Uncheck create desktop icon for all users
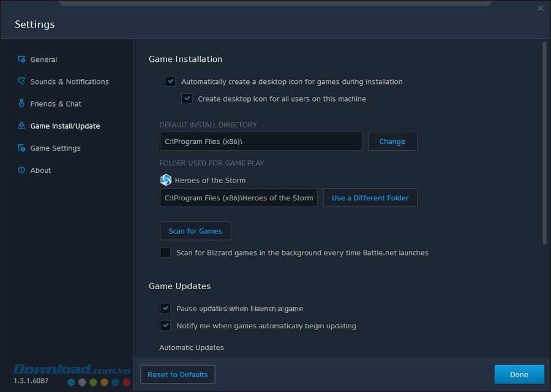 tap(187, 99)
